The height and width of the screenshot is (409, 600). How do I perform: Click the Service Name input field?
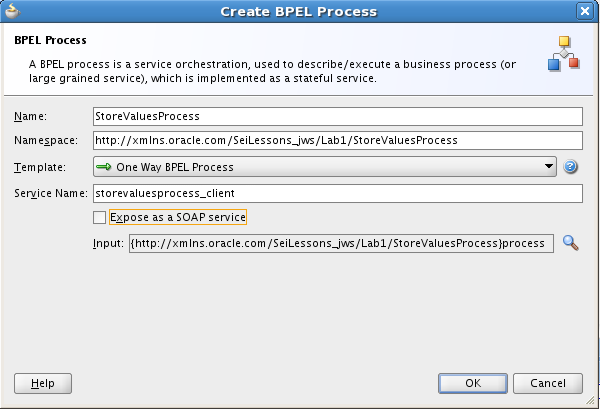point(338,194)
